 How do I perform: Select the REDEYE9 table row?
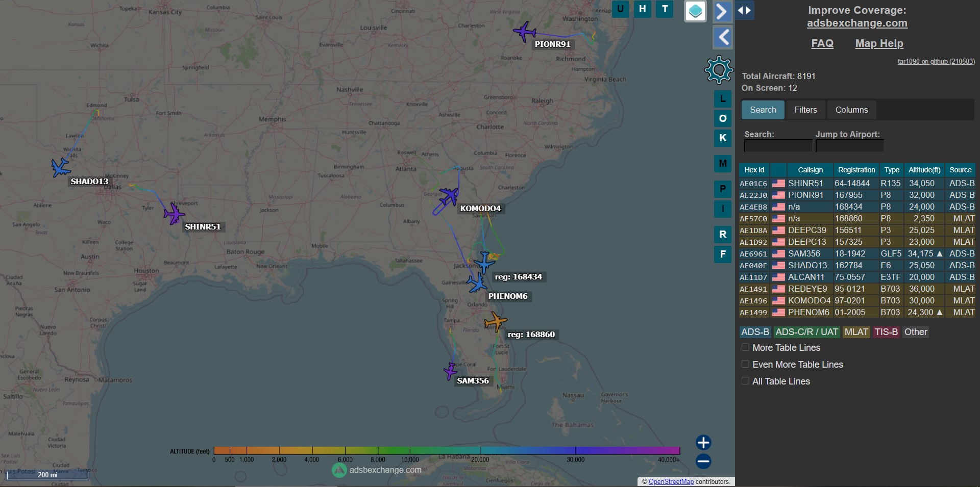coord(857,289)
